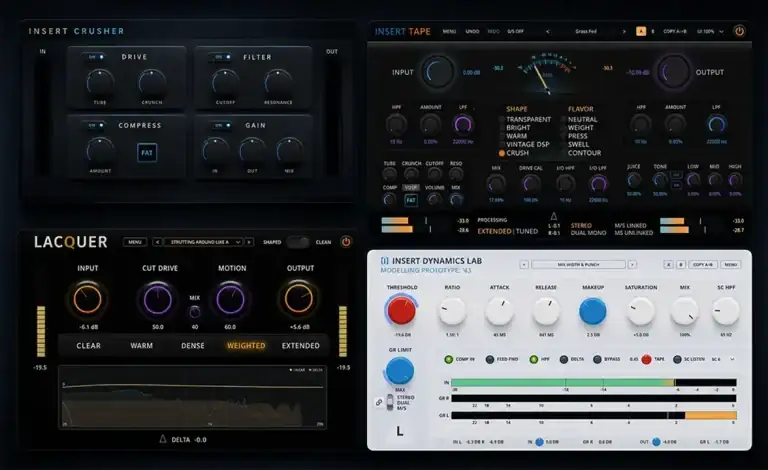Click the Insert Tape Output knob
The image size is (768, 470).
click(x=673, y=72)
